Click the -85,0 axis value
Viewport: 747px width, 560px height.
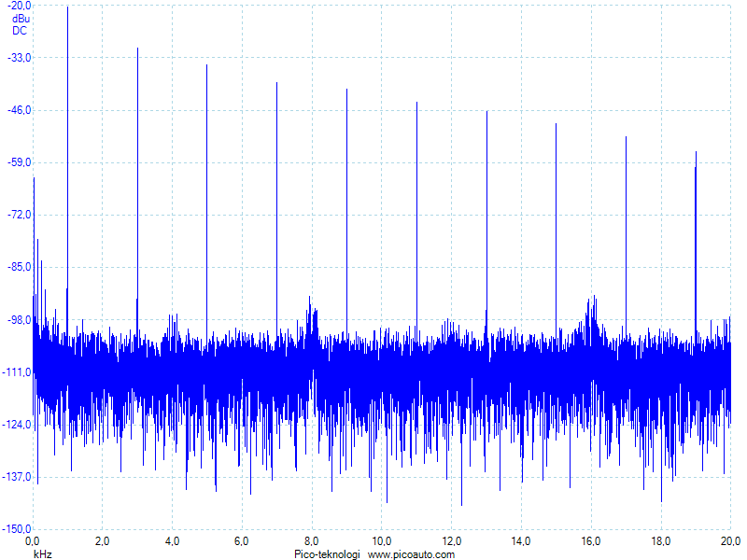click(x=19, y=267)
